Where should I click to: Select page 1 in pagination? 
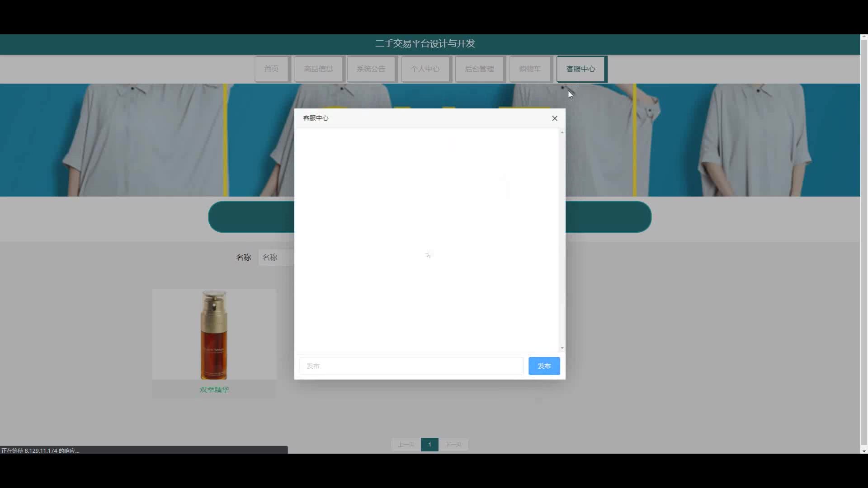click(x=429, y=445)
